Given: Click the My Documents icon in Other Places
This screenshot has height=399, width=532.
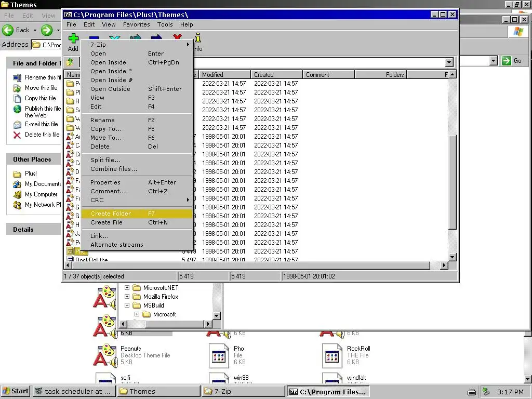Looking at the screenshot, I should (x=17, y=184).
